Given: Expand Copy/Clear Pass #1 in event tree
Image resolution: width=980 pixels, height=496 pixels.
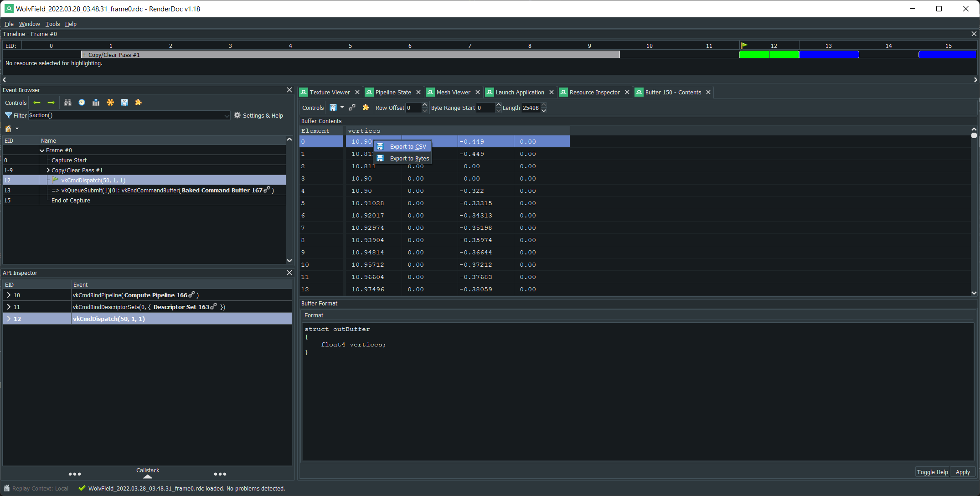Looking at the screenshot, I should (48, 170).
